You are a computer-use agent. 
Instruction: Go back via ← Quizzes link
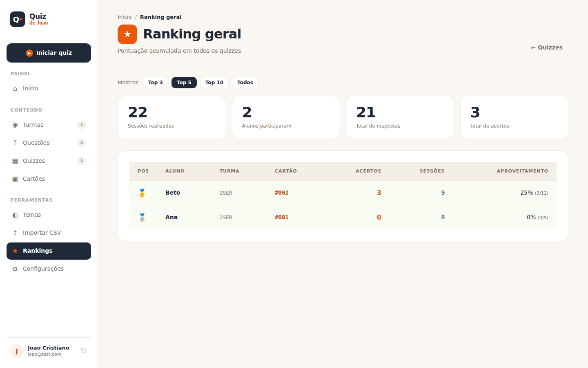click(x=547, y=47)
